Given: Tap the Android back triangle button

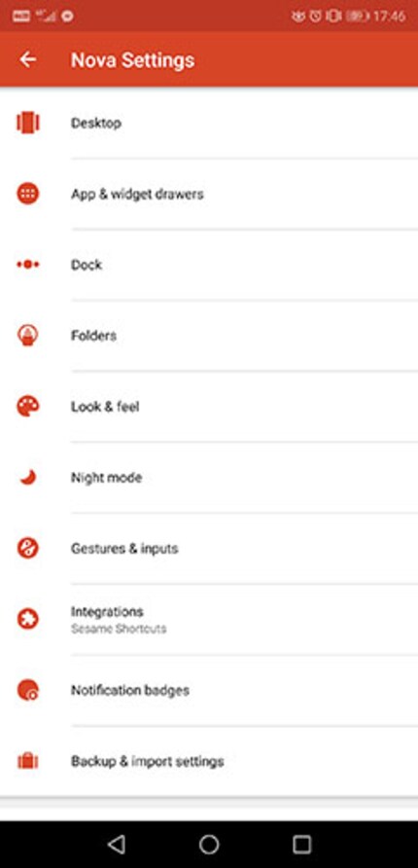Looking at the screenshot, I should 116,845.
